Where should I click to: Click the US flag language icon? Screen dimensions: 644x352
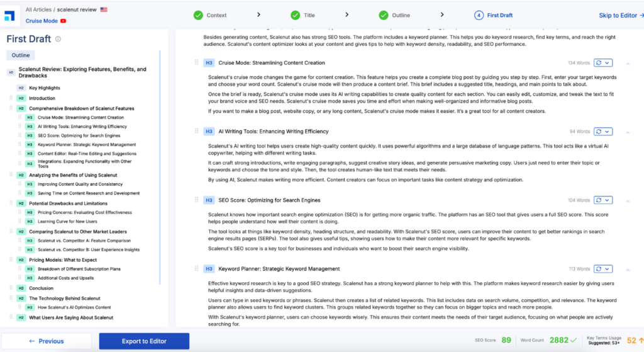coord(104,9)
